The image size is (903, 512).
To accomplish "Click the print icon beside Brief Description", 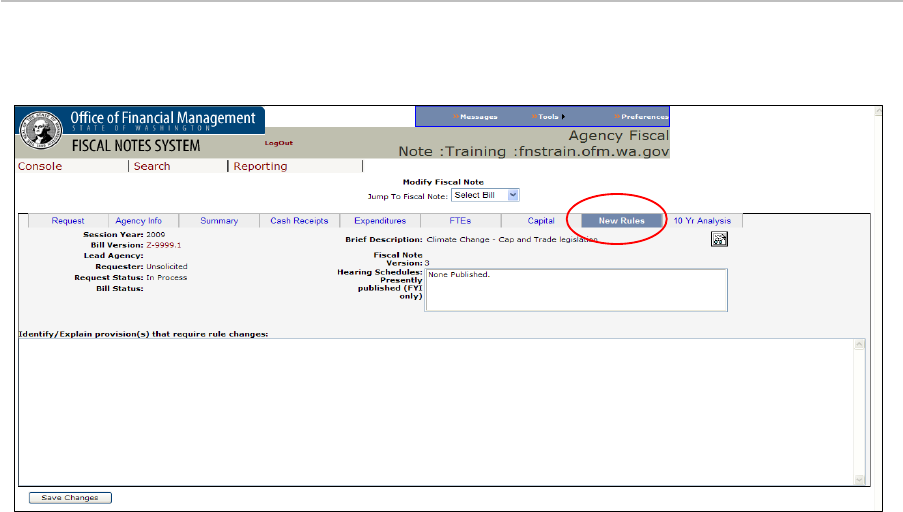I will tap(719, 239).
